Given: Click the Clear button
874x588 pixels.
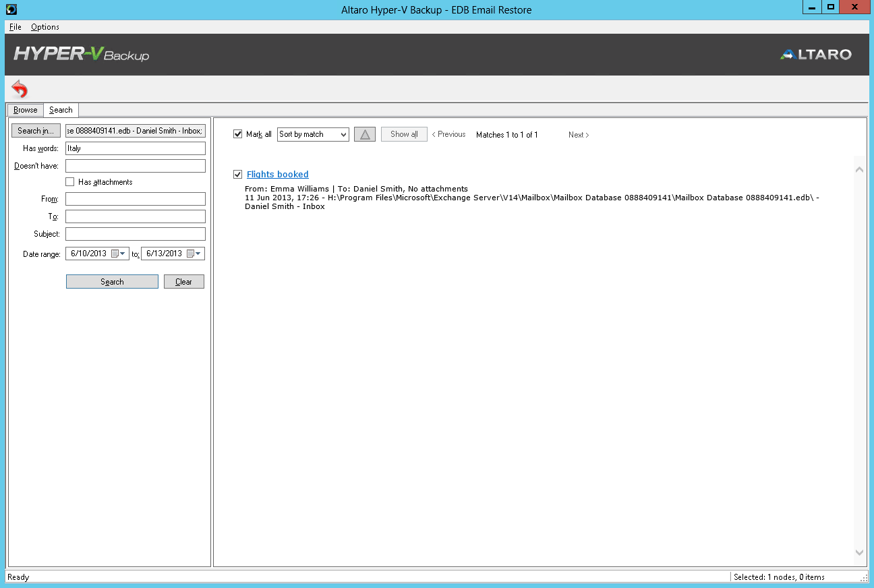Looking at the screenshot, I should click(x=183, y=282).
